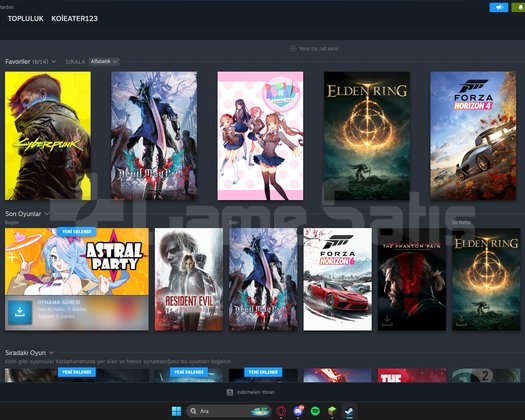Click the magnifier icon in taskbar search
Screen dimensions: 525x420
193,411
